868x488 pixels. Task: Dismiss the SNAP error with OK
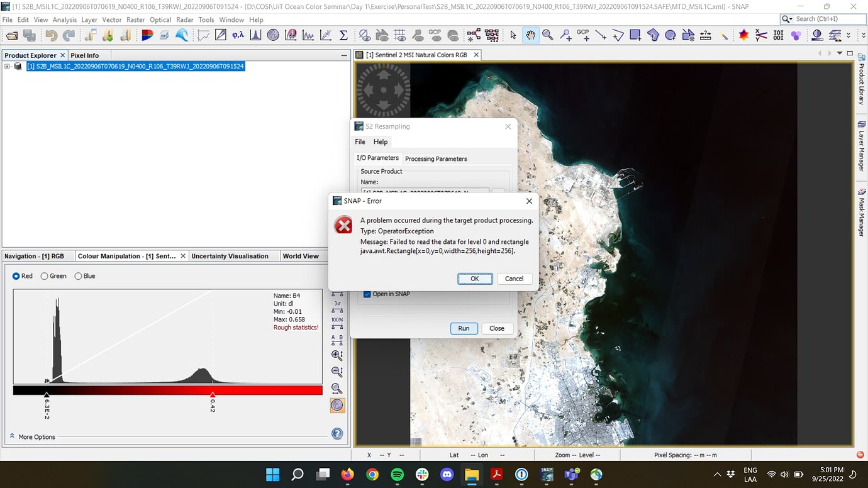click(x=475, y=279)
